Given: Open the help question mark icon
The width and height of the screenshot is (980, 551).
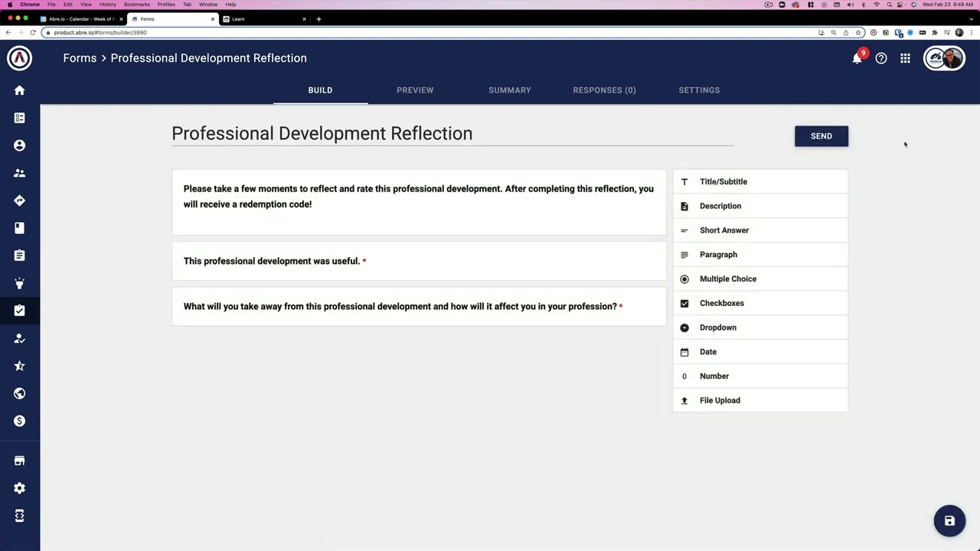Looking at the screenshot, I should [x=881, y=58].
